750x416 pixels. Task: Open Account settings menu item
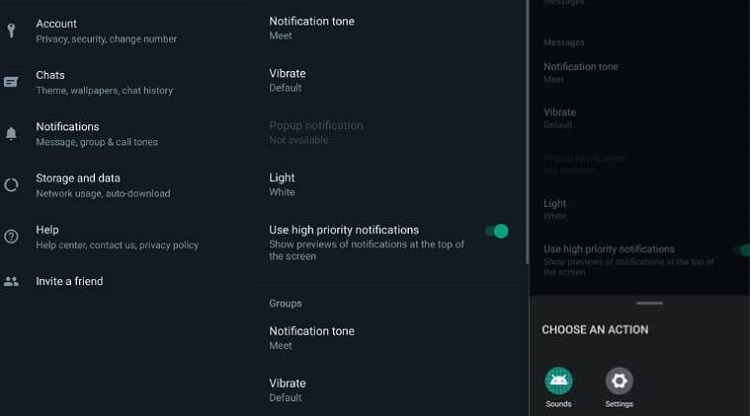(105, 30)
